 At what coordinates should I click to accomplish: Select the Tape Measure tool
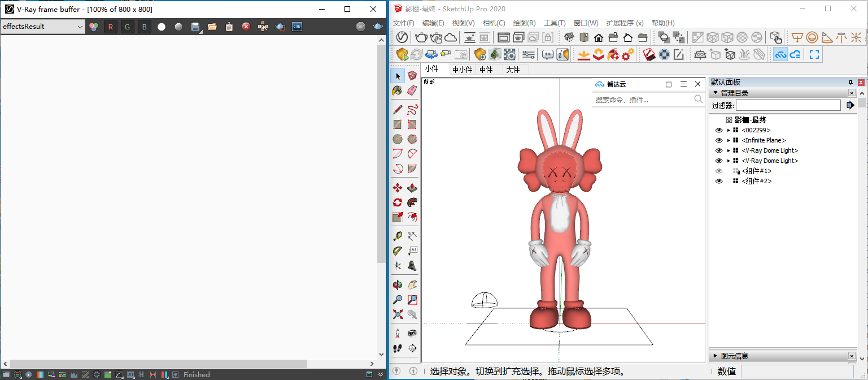(x=398, y=236)
